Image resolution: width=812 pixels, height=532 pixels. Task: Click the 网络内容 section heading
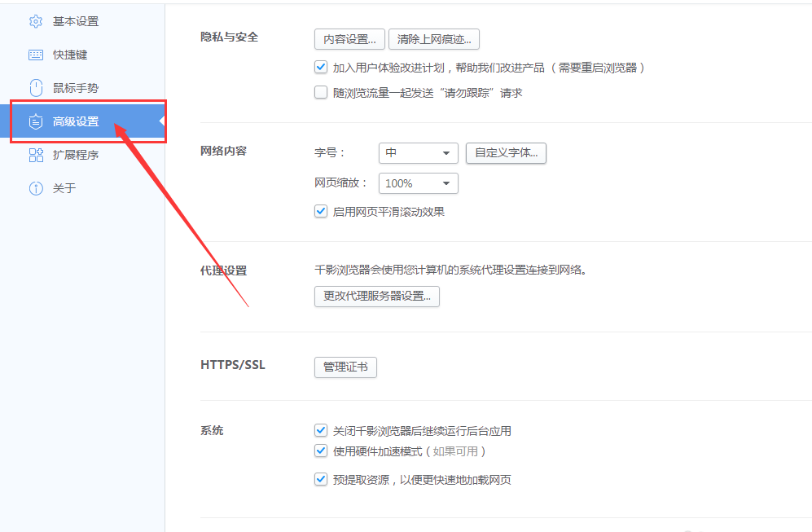224,152
